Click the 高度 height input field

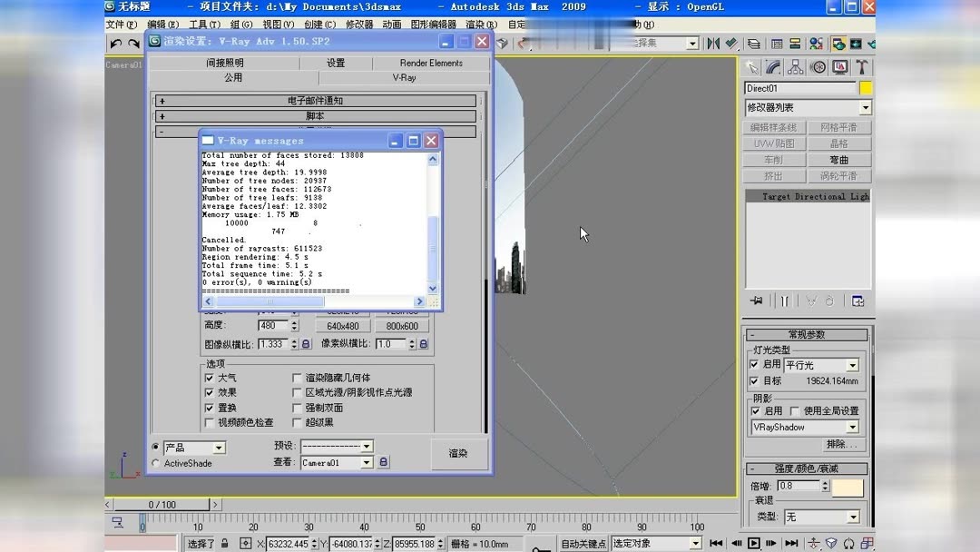point(275,325)
